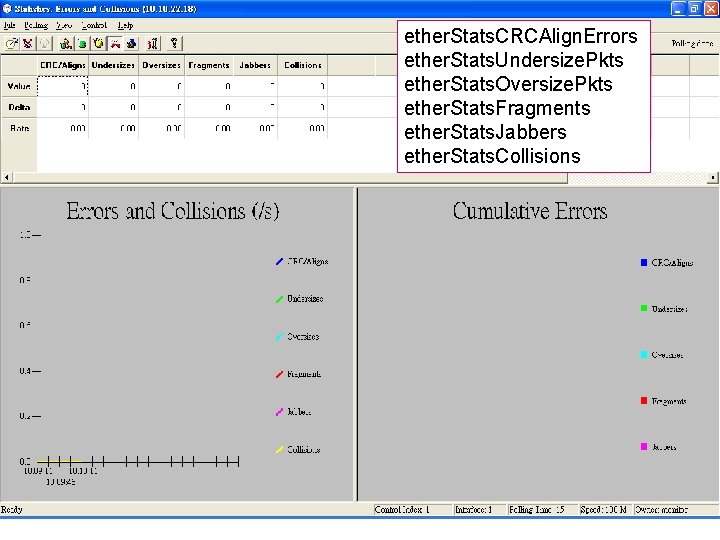
Task: Click the Fragments Delta cell
Action: coord(209,107)
